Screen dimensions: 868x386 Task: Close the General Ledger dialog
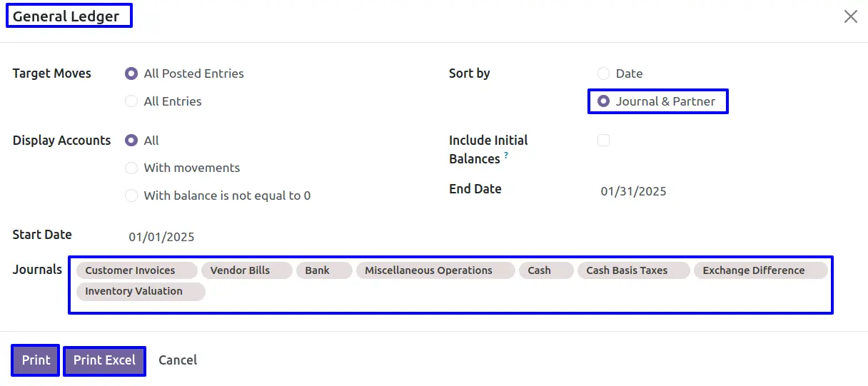tap(850, 16)
